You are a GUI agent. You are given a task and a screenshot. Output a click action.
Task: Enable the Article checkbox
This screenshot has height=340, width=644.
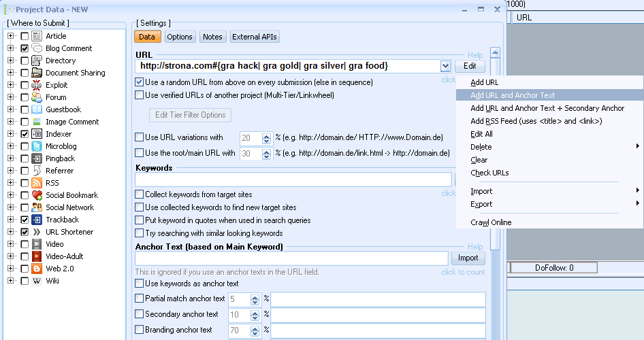point(25,36)
